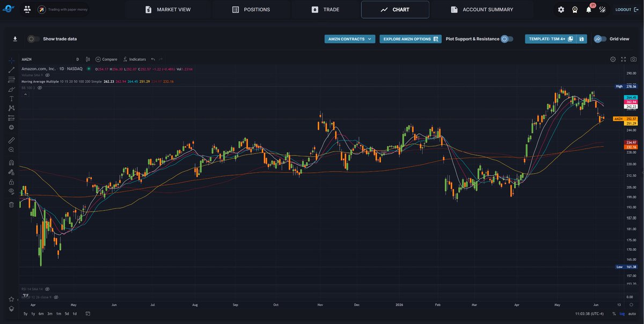The image size is (644, 324).
Task: Enter fullscreen chart mode
Action: pyautogui.click(x=624, y=60)
